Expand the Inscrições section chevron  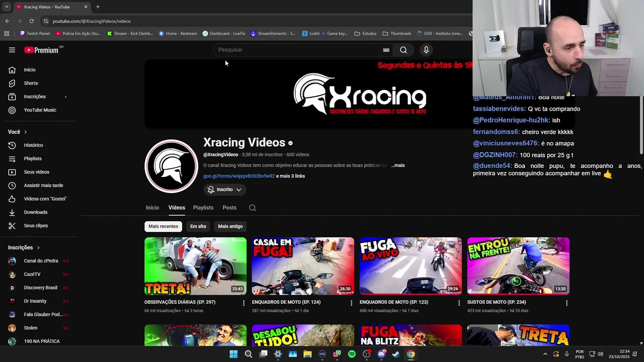(38, 247)
